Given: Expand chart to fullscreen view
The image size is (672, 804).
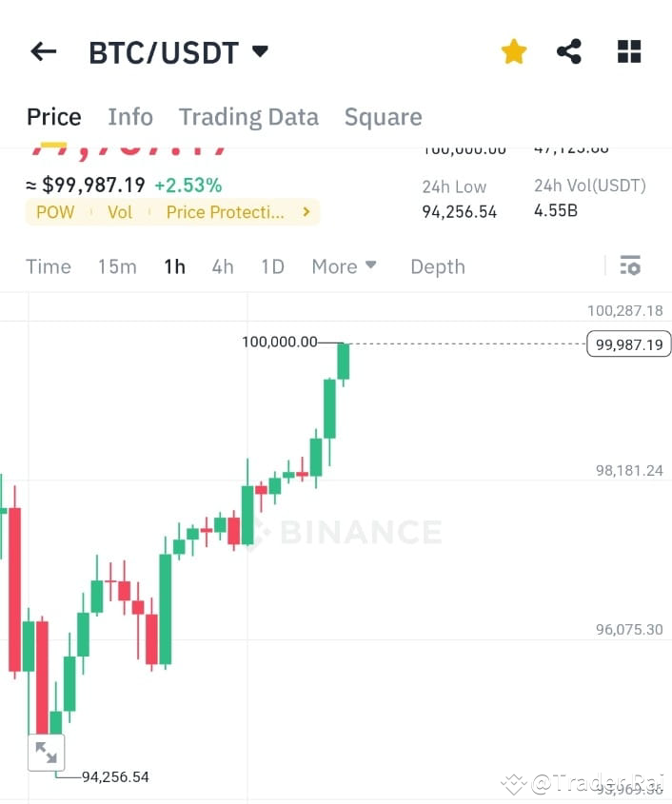Looking at the screenshot, I should pyautogui.click(x=47, y=752).
